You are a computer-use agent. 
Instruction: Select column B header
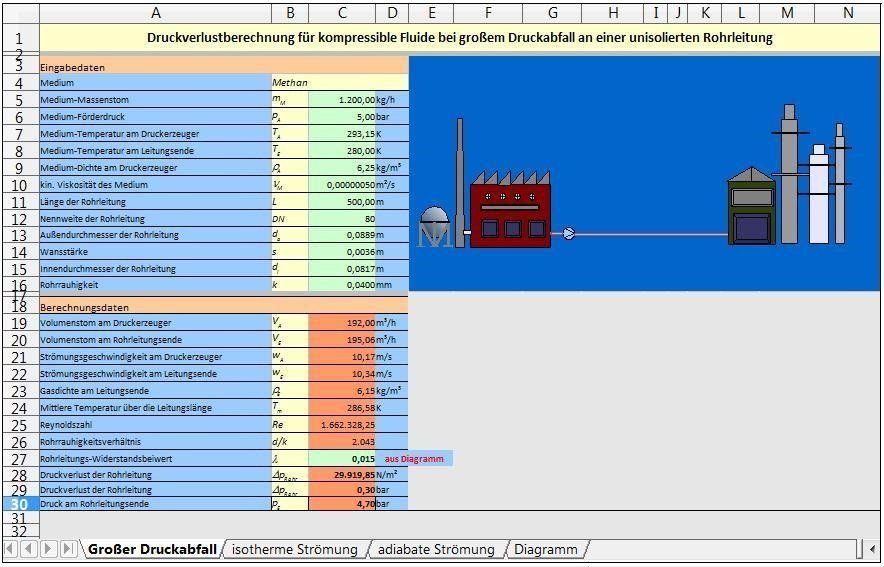pyautogui.click(x=290, y=13)
